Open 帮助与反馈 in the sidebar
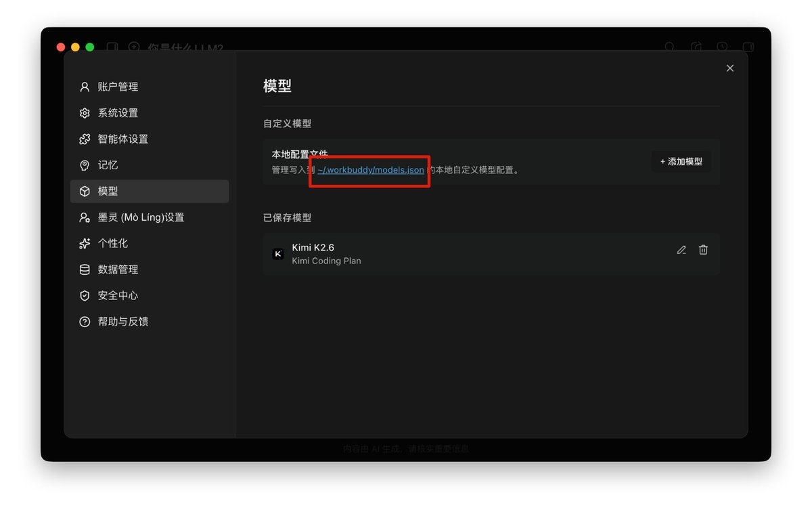 pos(150,322)
